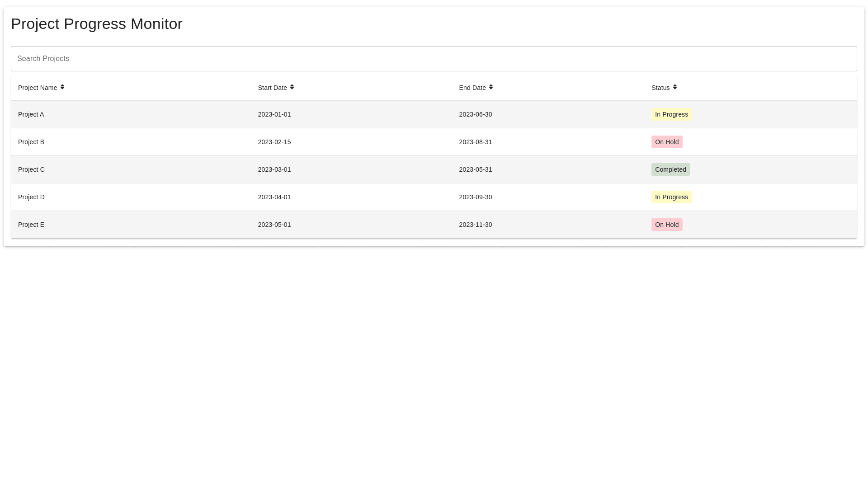
Task: Select the Project A row name
Action: 31,114
